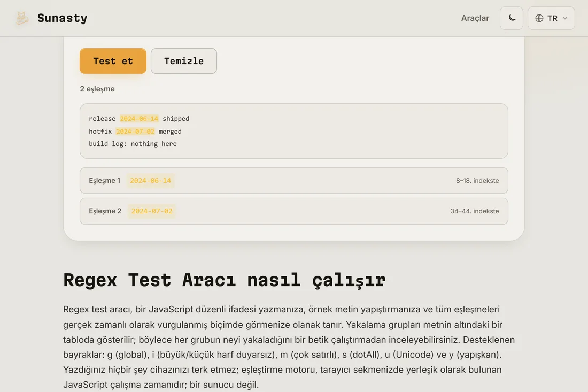588x392 pixels.
Task: Select the Eşleşme 2 result row
Action: 293,211
